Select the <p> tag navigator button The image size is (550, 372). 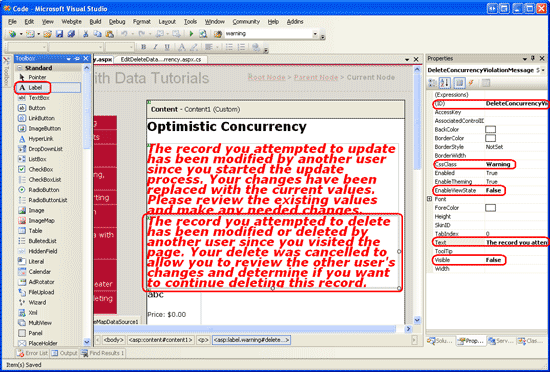click(203, 340)
